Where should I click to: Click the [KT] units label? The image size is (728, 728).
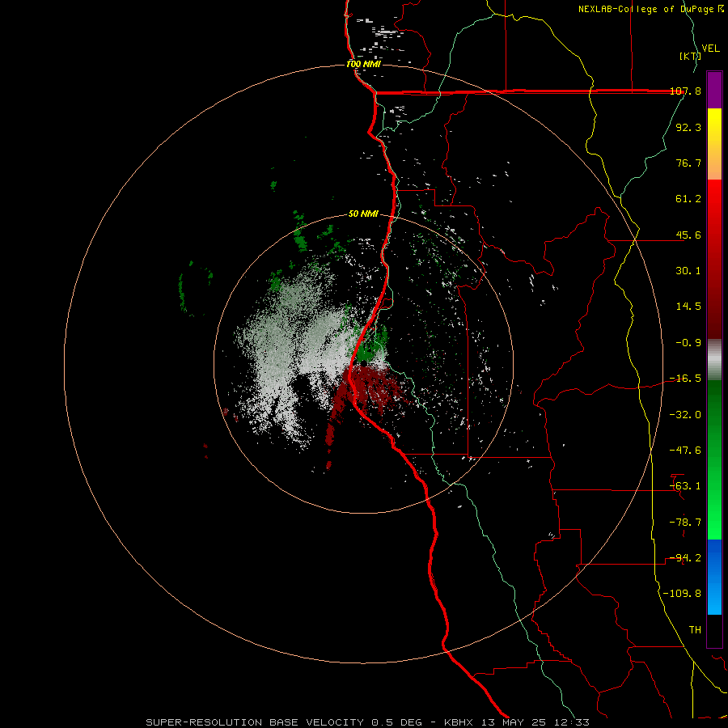pyautogui.click(x=690, y=56)
